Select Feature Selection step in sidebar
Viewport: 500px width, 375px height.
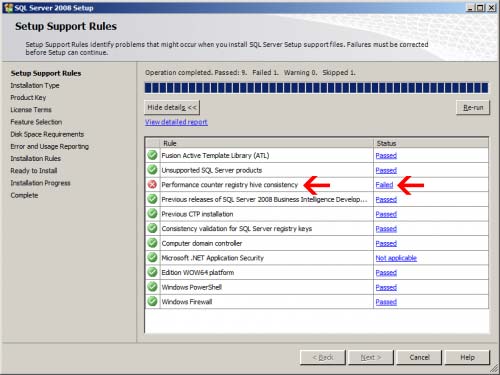click(x=36, y=122)
